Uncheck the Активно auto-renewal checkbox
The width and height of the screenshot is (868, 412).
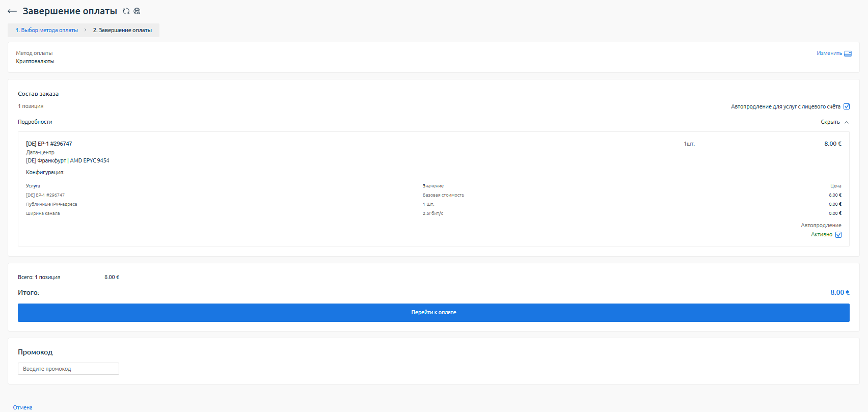tap(838, 235)
